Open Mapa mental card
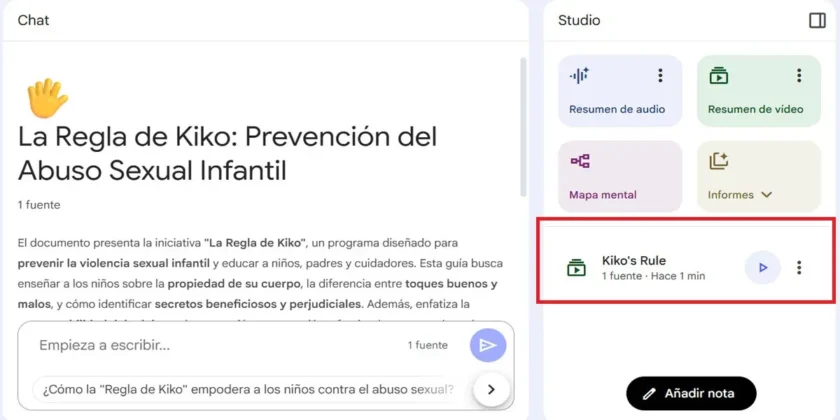The image size is (840, 420). click(x=620, y=176)
